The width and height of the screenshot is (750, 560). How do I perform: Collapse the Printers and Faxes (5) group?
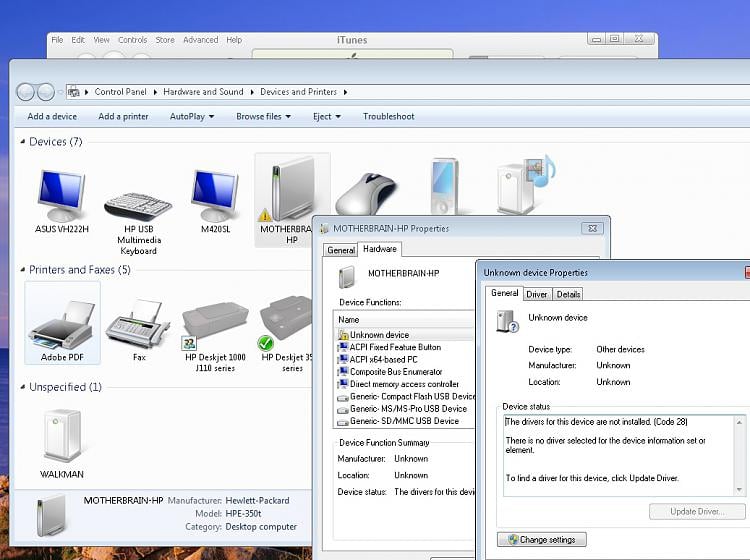tap(22, 270)
